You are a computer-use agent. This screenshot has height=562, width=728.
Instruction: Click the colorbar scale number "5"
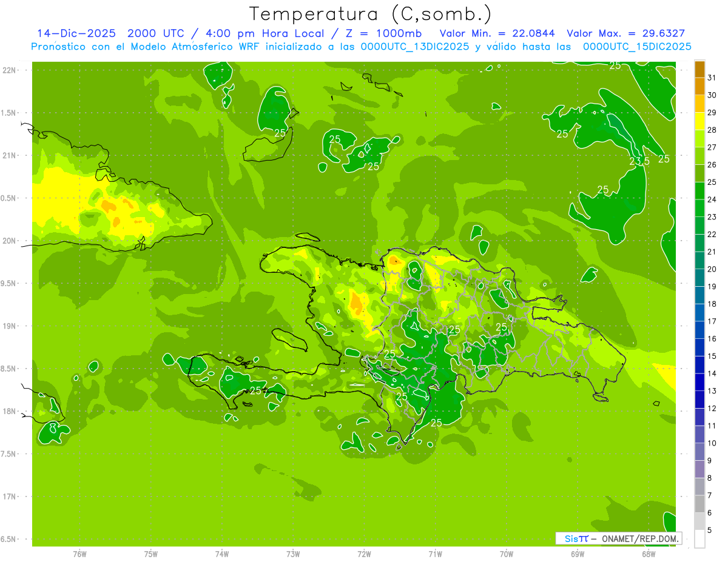(x=710, y=530)
